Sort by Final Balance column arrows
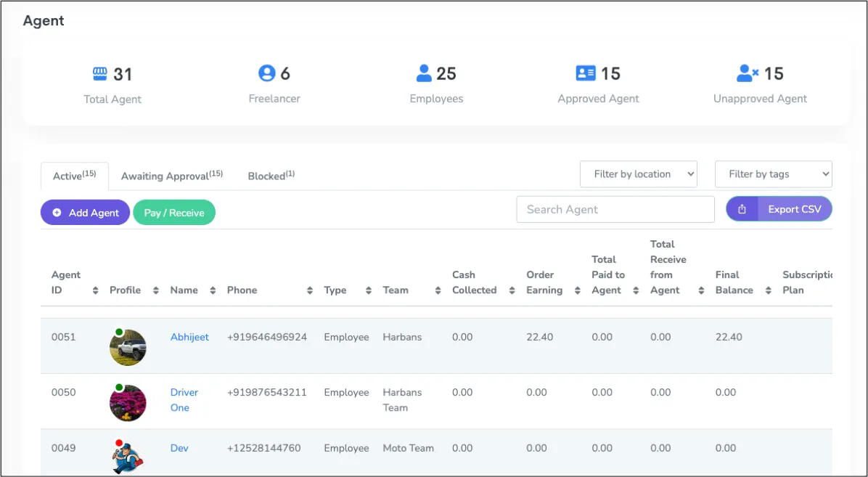This screenshot has width=868, height=477. (x=768, y=290)
